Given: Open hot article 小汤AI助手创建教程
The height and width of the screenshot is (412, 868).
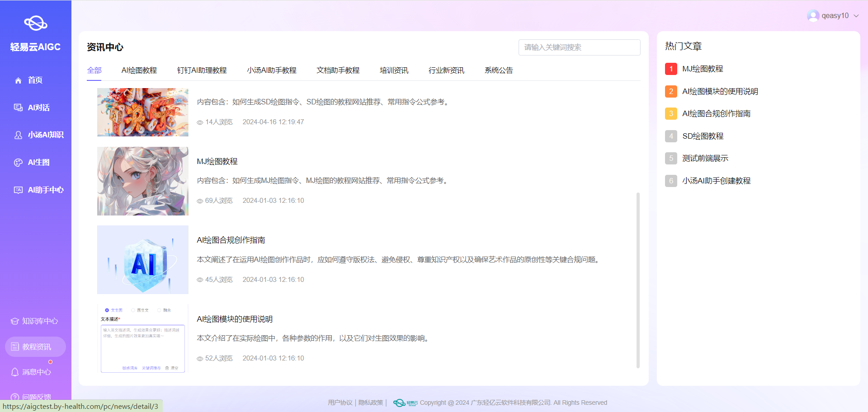Looking at the screenshot, I should [717, 181].
